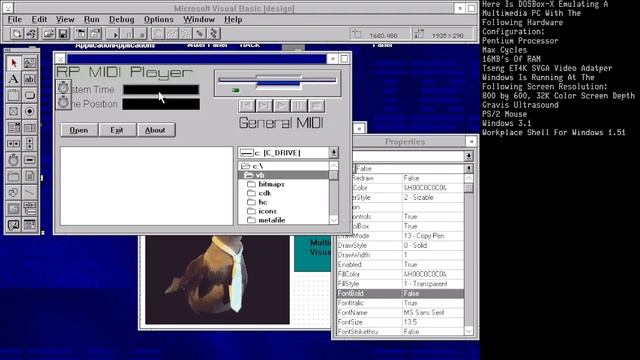Select the FontItalic property row
640x360 pixels.
coord(400,303)
